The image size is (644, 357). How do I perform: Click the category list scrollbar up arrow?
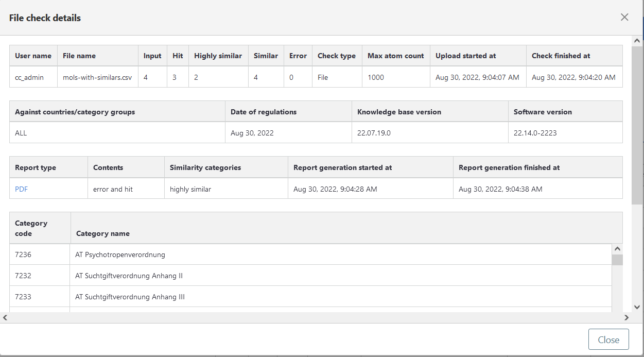617,249
